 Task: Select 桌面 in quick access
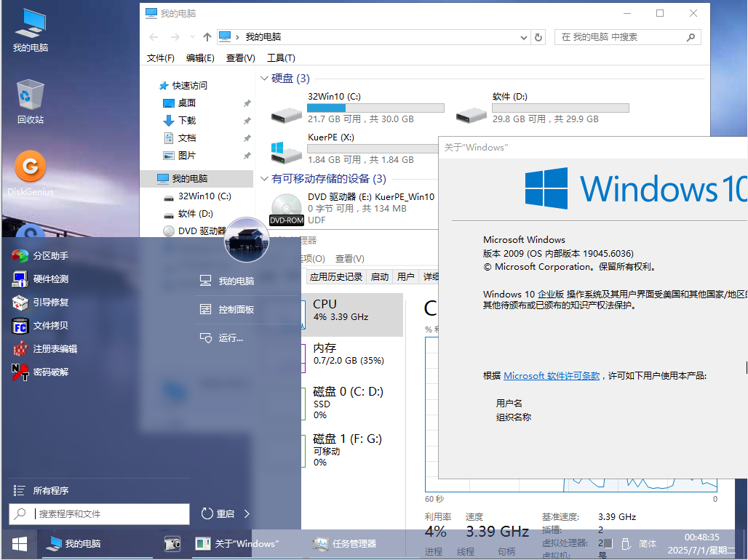[x=180, y=103]
